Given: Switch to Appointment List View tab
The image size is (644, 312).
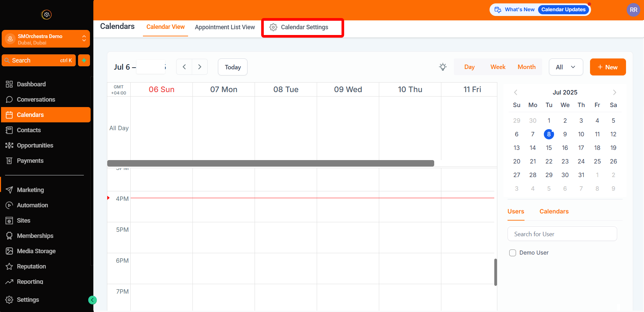Looking at the screenshot, I should 225,27.
